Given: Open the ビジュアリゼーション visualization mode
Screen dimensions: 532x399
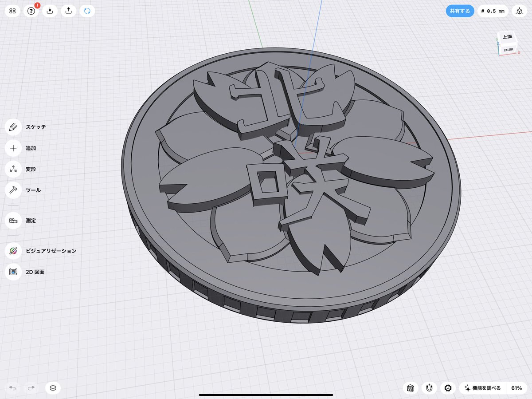Looking at the screenshot, I should tap(12, 250).
